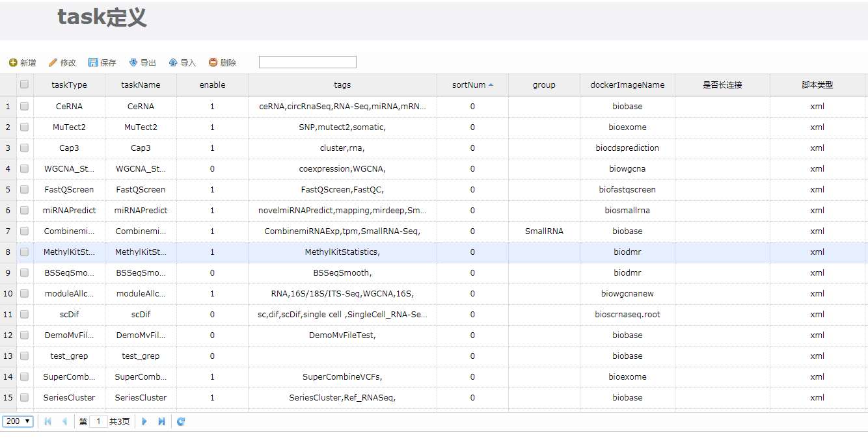Tick the SeriesCluster row checkbox

point(24,397)
